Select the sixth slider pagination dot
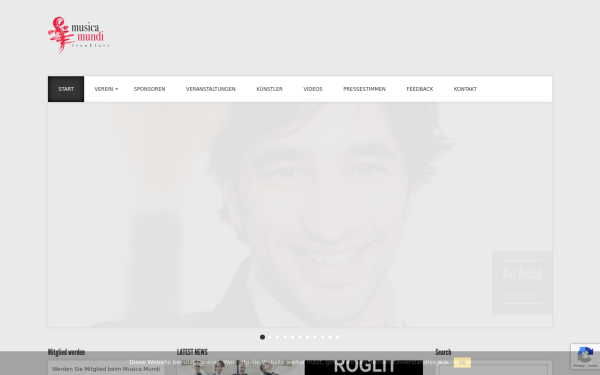The image size is (600, 375). (300, 337)
